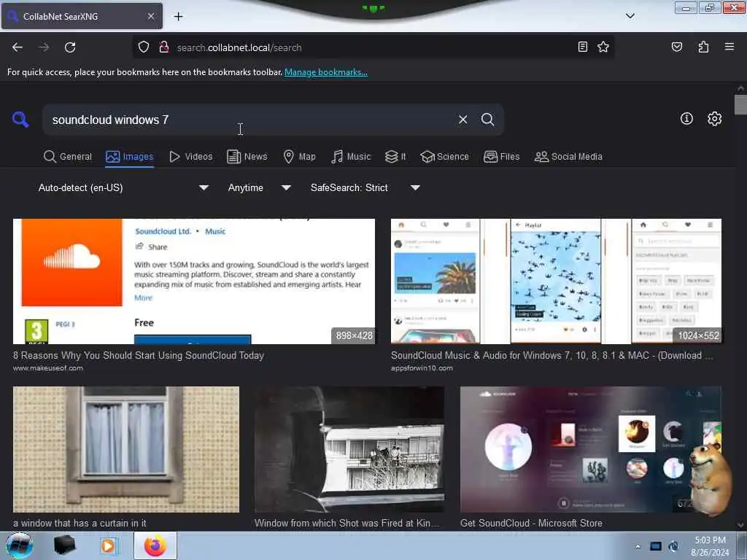Image resolution: width=747 pixels, height=560 pixels.
Task: Open a new tab with plus button
Action: pos(178,17)
